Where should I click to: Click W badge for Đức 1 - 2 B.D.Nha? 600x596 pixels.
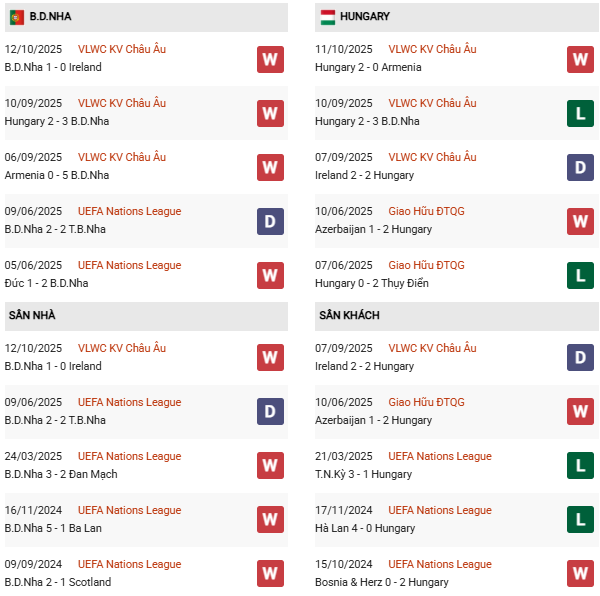pos(270,275)
